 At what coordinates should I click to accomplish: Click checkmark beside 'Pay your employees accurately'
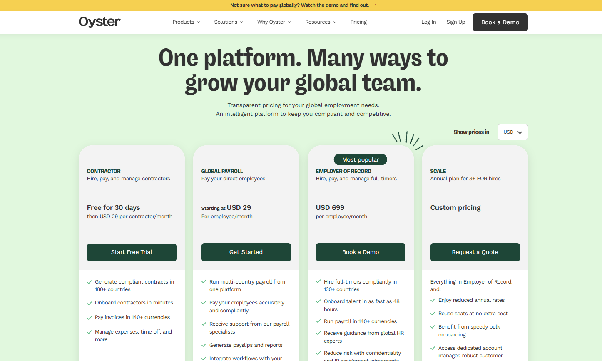click(204, 303)
